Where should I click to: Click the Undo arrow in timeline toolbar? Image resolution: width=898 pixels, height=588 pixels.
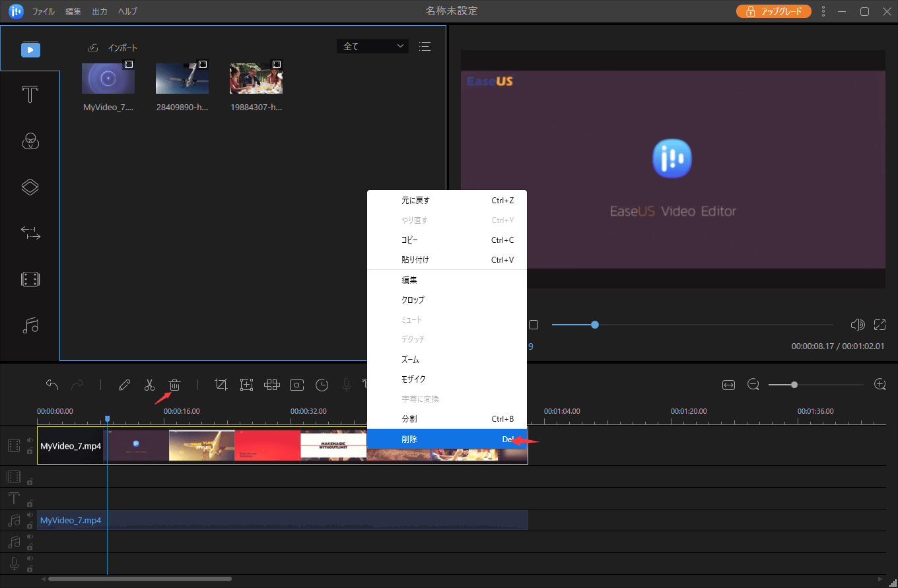click(52, 385)
